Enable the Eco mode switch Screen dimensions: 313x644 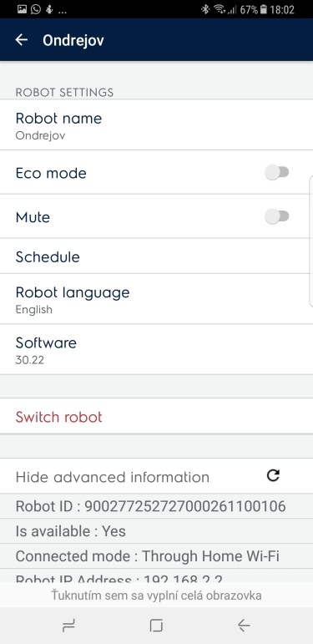click(277, 173)
